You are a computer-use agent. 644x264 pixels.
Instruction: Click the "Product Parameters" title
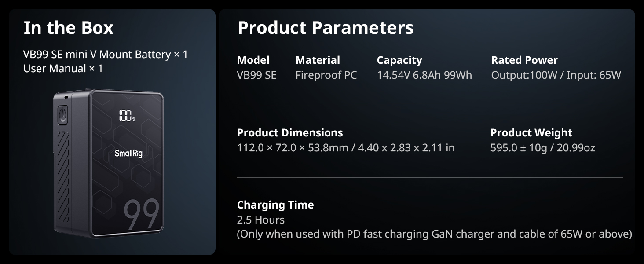click(326, 28)
